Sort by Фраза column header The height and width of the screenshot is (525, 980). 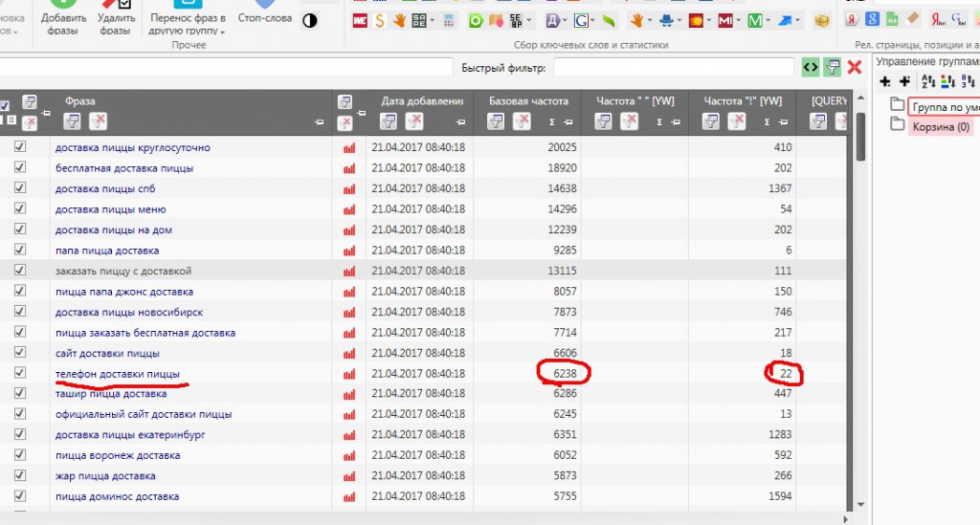click(x=80, y=100)
